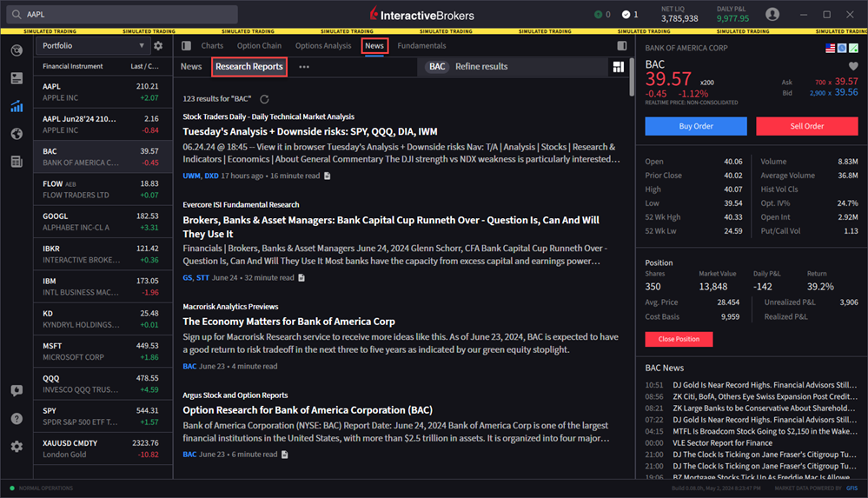Open the newspaper icon in the left sidebar

[17, 162]
